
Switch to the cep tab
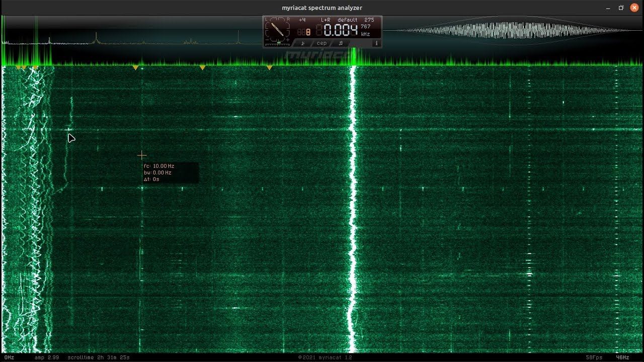point(321,43)
